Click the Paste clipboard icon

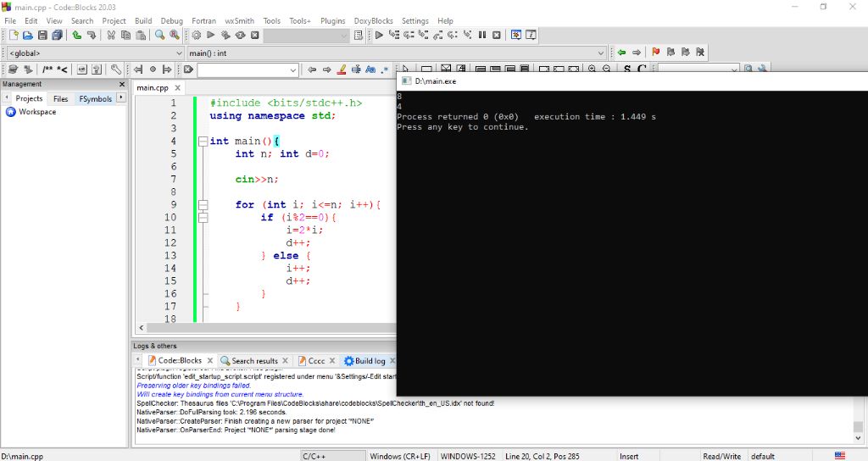(141, 35)
